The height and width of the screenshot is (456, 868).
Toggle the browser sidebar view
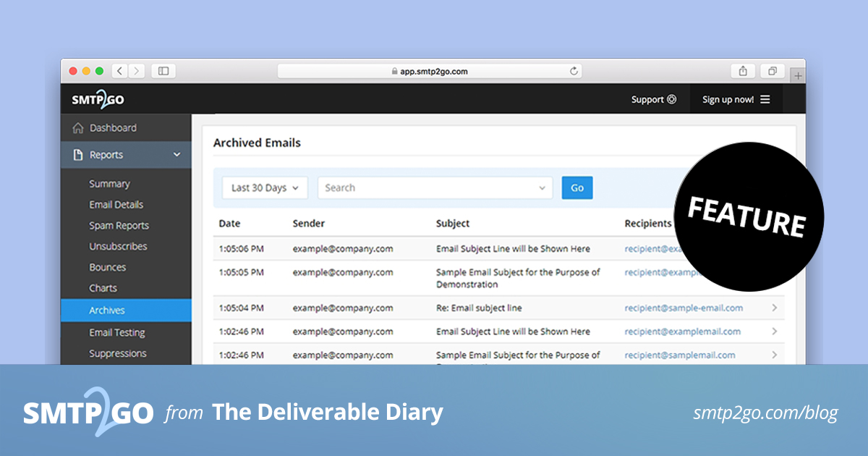(x=163, y=71)
